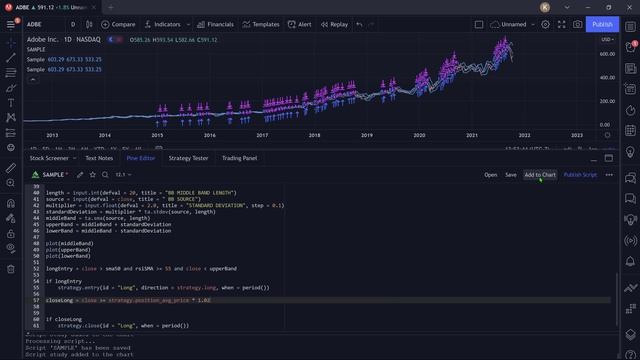
Task: Open the USD currency dropdown
Action: tap(607, 40)
